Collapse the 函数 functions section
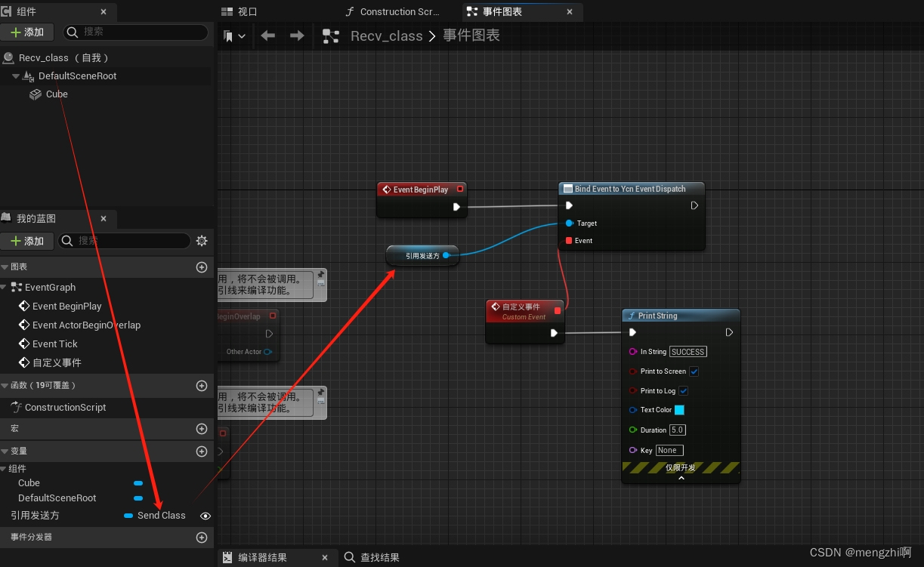The height and width of the screenshot is (567, 924). pos(5,386)
